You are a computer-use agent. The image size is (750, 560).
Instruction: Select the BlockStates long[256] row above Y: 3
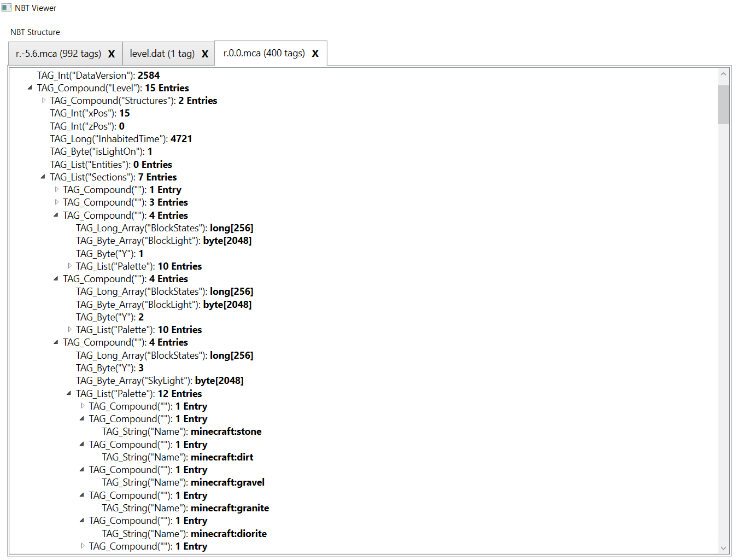[x=165, y=355]
